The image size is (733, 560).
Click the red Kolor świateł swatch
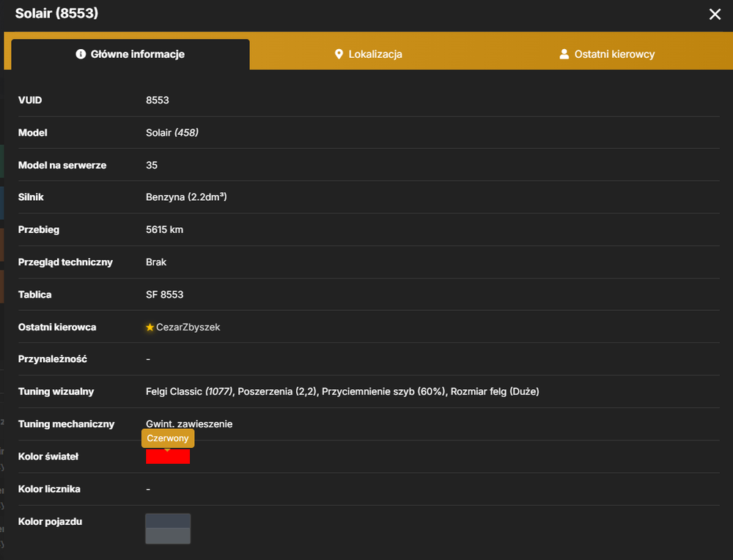tap(168, 457)
